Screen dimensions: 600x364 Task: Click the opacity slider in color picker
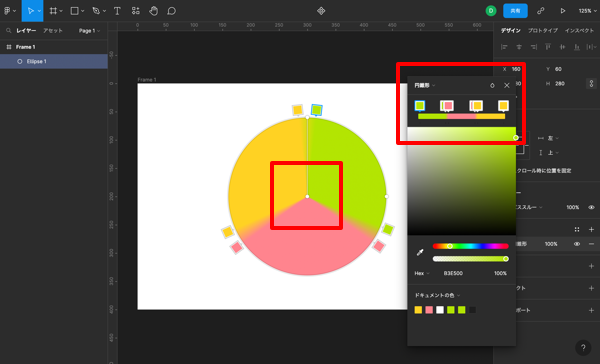pos(470,259)
